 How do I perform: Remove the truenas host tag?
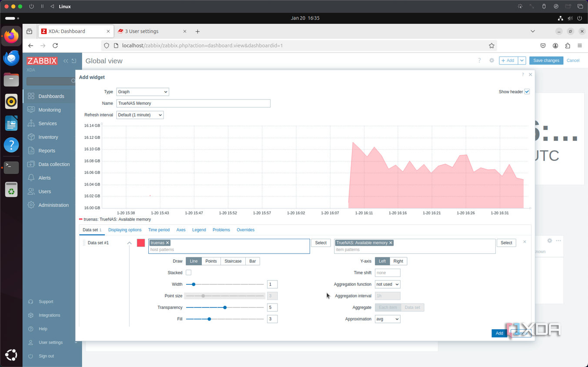point(167,243)
